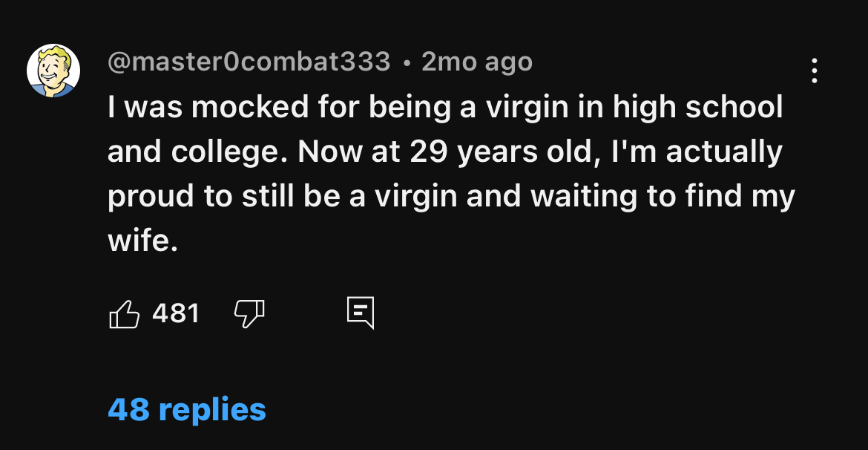Click the 481 like count
Viewport: 868px width, 450px height.
click(x=176, y=313)
